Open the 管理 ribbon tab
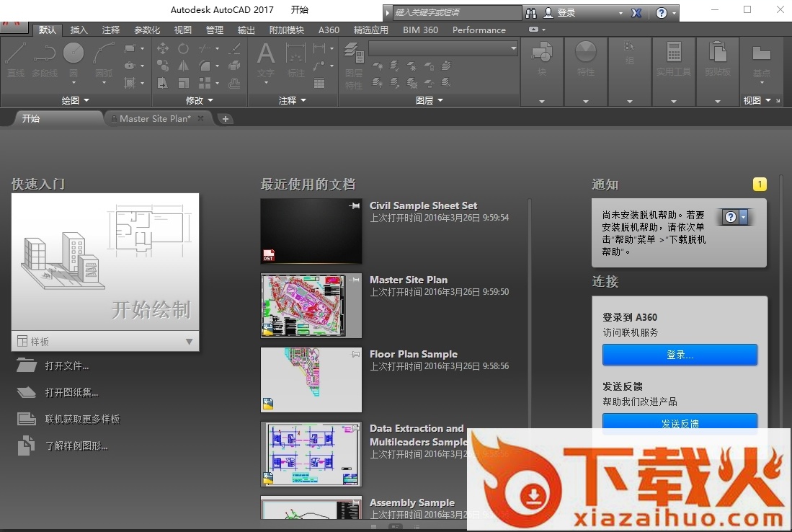Screen dimensions: 792x532 215,30
